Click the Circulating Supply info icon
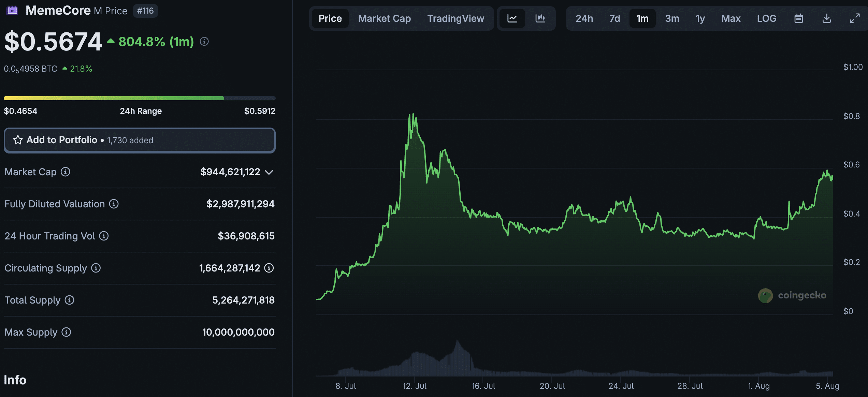This screenshot has height=397, width=868. (x=96, y=268)
